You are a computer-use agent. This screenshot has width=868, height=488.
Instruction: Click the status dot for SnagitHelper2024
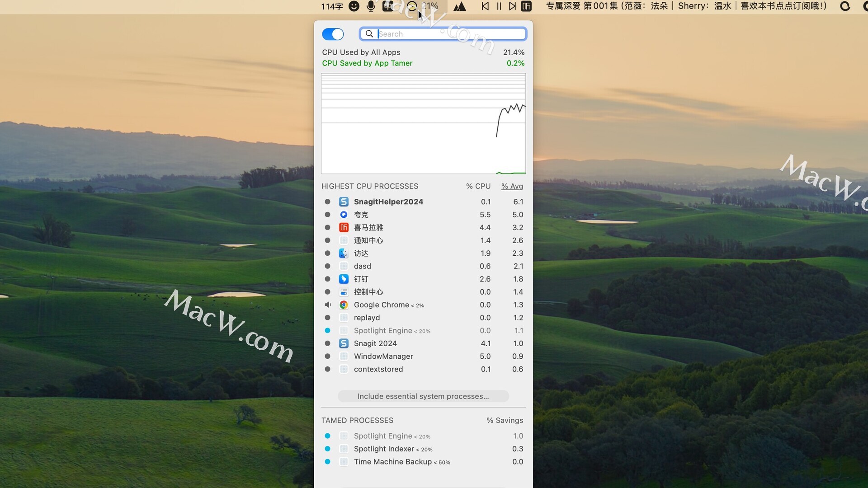coord(327,202)
